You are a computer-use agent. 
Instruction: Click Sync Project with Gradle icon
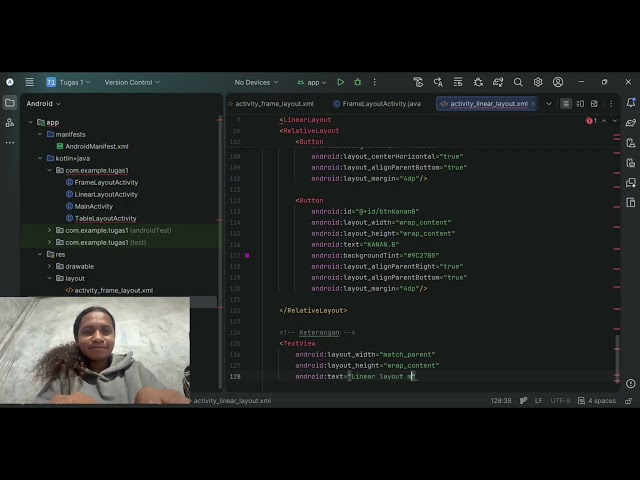coord(498,82)
